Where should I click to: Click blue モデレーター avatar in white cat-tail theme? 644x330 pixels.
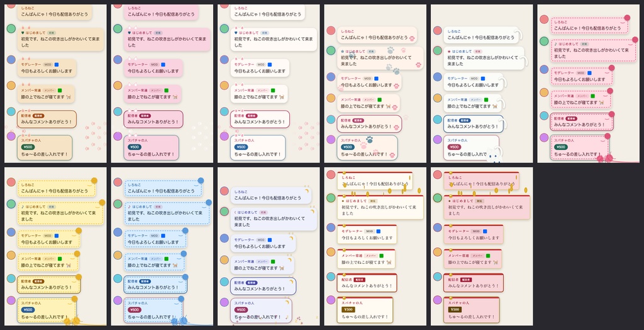pos(438,77)
